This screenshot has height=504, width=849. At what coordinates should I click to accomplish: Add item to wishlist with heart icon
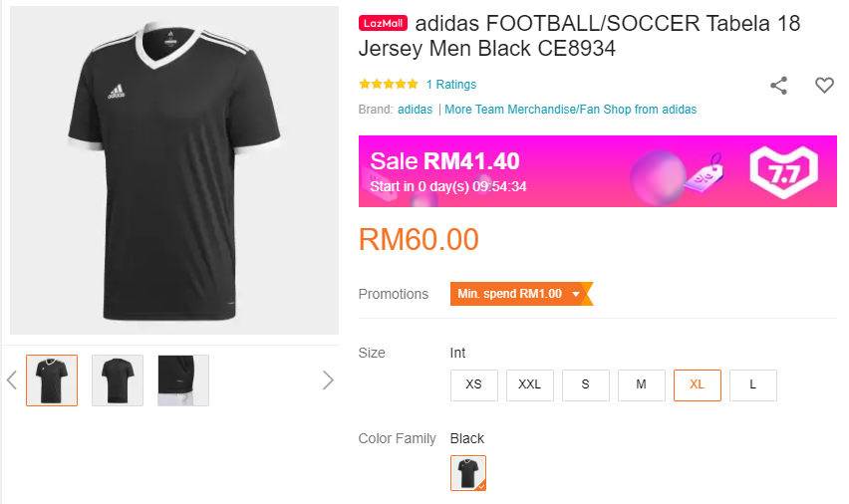pyautogui.click(x=824, y=86)
